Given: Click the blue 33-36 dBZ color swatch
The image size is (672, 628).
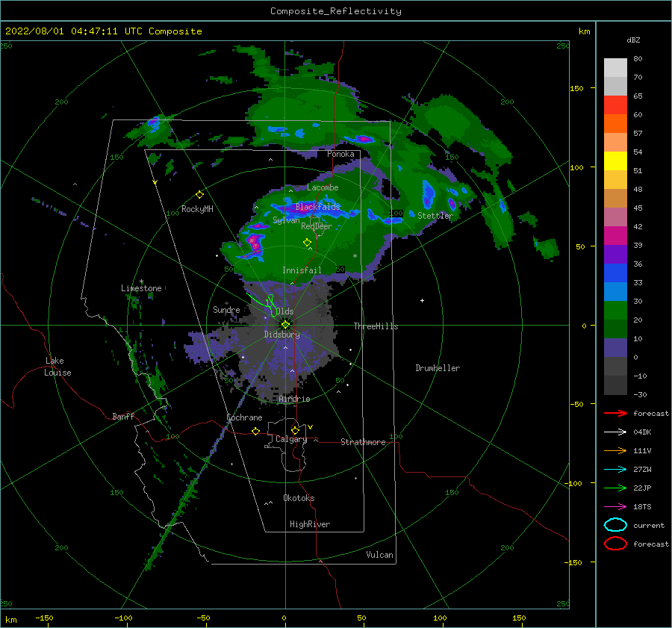Looking at the screenshot, I should tap(615, 273).
